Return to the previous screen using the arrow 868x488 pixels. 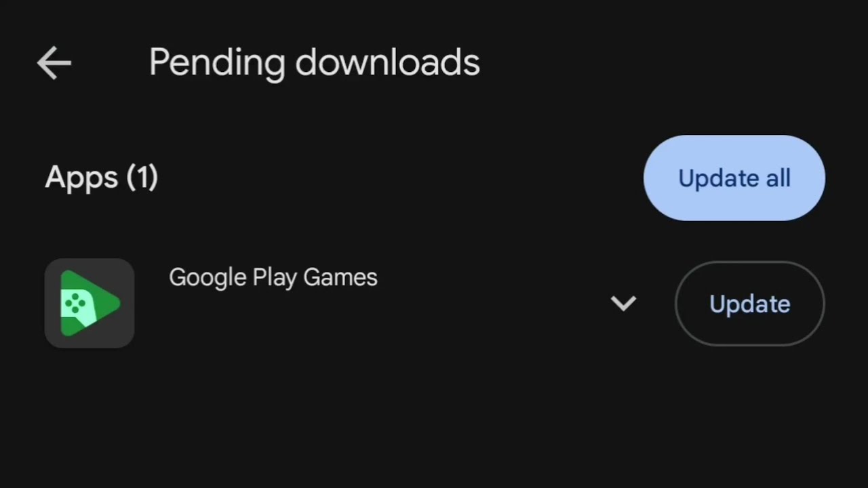(54, 63)
